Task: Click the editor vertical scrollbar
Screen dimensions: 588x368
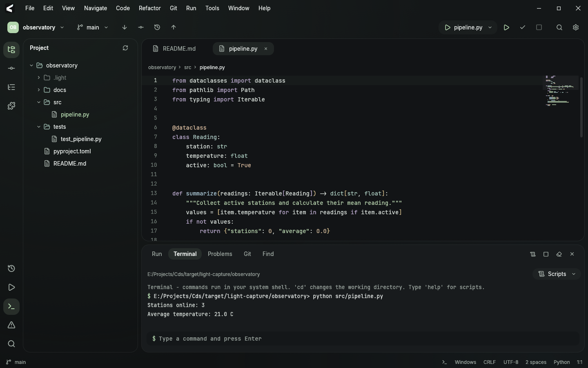Action: click(x=581, y=107)
